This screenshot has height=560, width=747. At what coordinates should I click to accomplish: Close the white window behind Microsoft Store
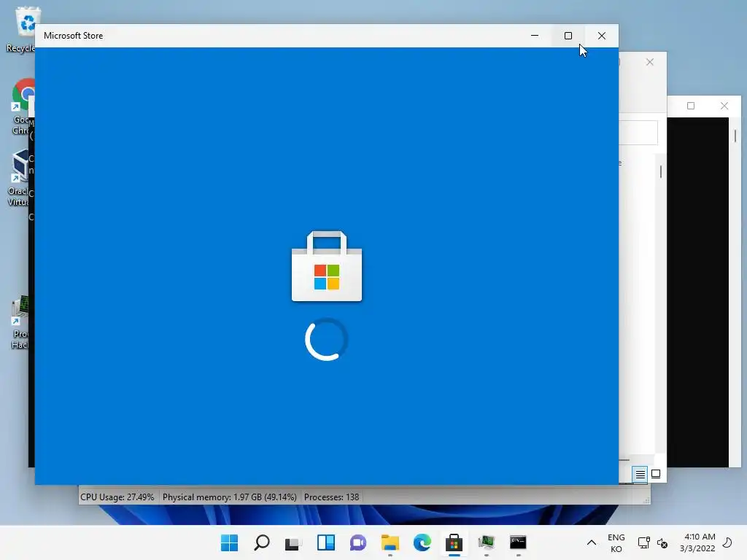pyautogui.click(x=650, y=62)
